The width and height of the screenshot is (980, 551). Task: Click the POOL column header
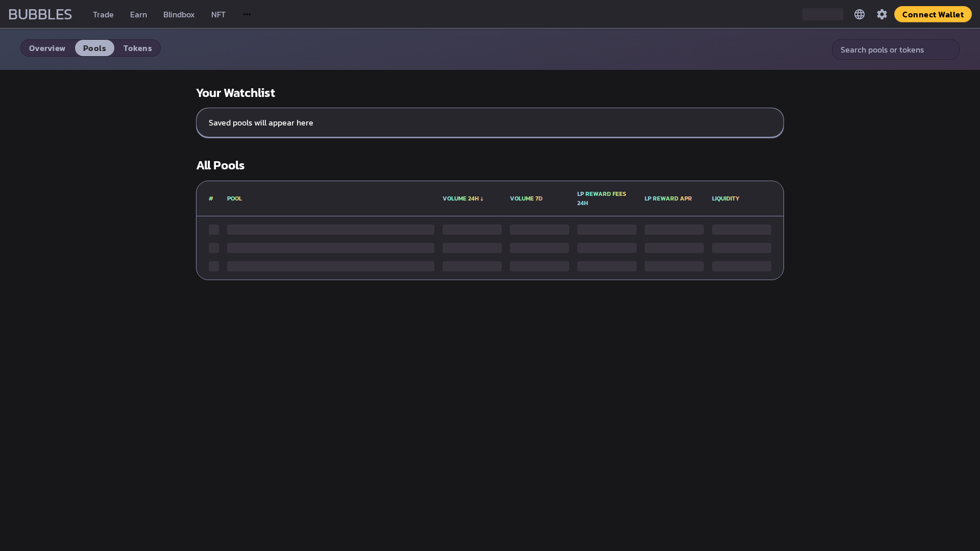(234, 198)
